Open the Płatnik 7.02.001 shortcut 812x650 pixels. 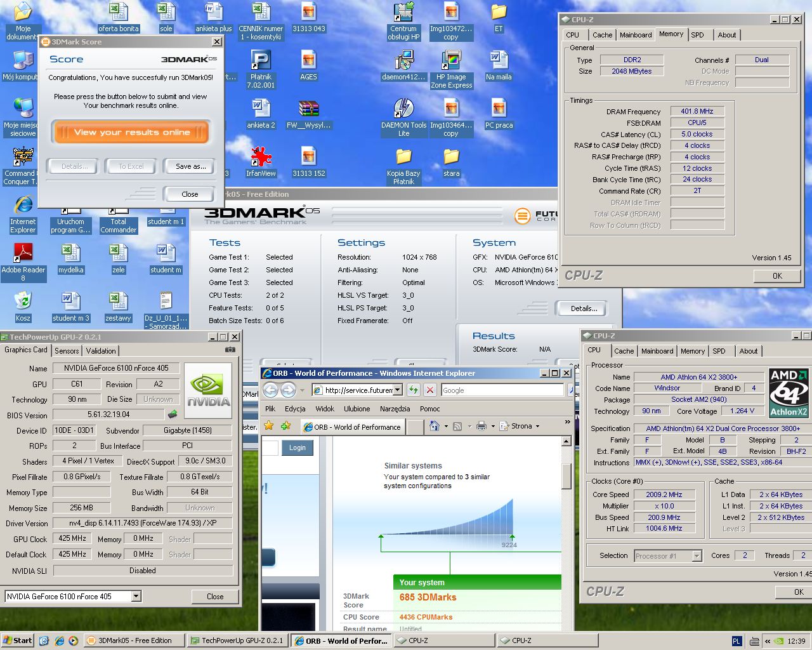[261, 69]
